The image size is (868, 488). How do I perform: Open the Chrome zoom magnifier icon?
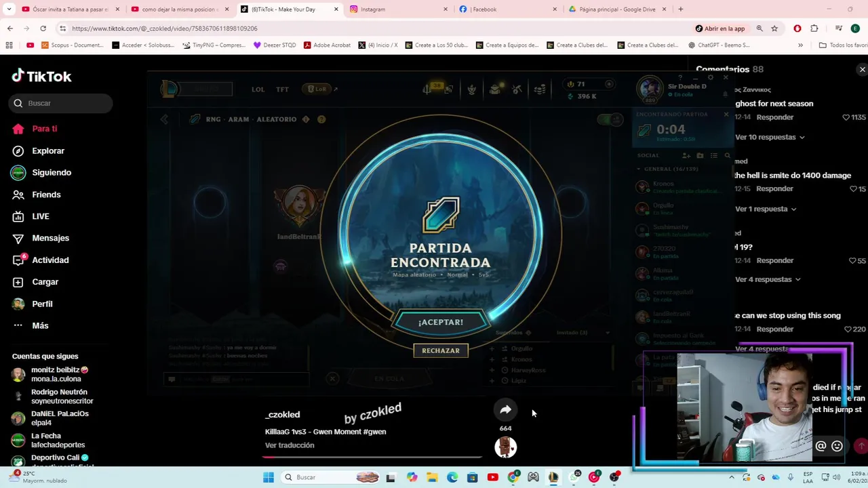coord(759,28)
